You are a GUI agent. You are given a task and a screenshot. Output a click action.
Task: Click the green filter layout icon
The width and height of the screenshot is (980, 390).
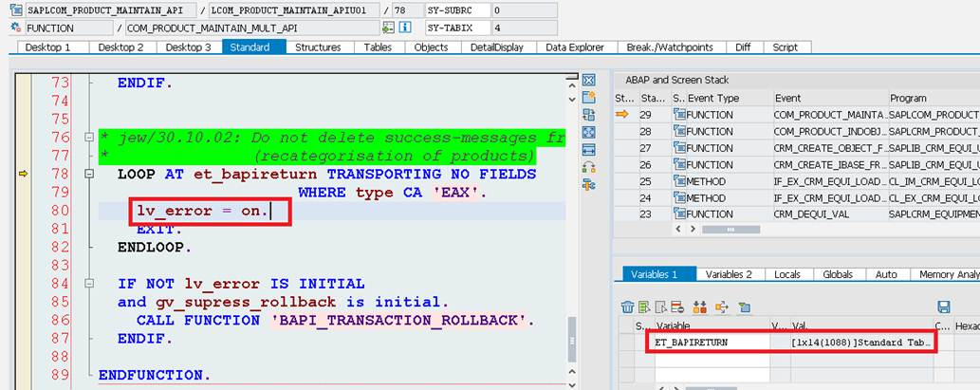click(x=744, y=306)
